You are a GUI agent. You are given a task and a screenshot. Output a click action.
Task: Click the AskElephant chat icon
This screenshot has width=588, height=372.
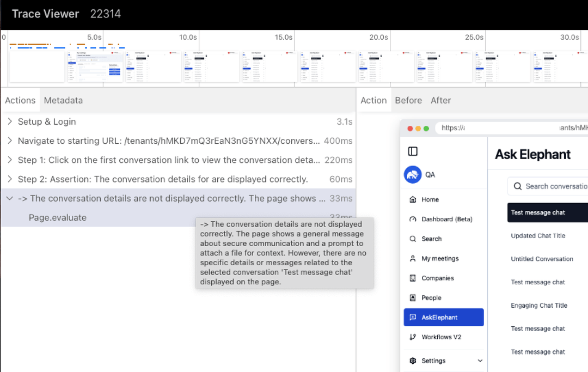tap(413, 317)
